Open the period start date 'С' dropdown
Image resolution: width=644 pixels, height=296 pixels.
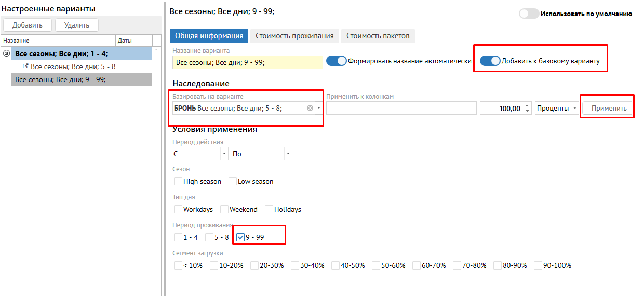pos(224,154)
